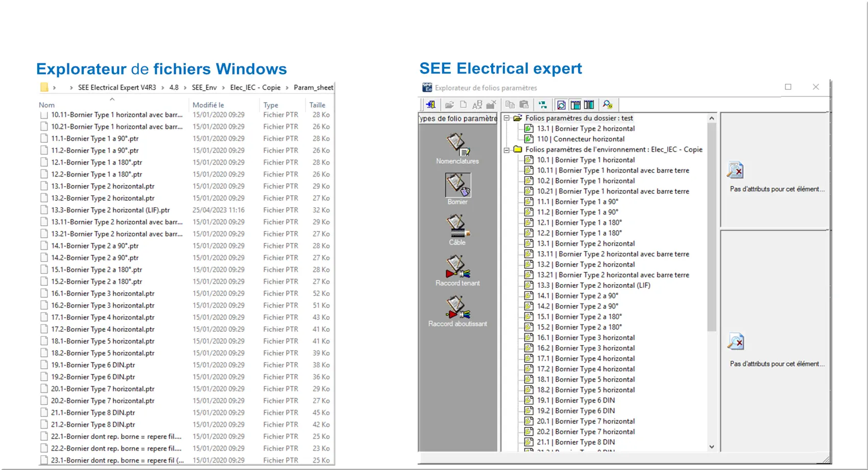Open the SEE_Env breadcrumb folder
Image resolution: width=868 pixels, height=470 pixels.
click(x=204, y=88)
